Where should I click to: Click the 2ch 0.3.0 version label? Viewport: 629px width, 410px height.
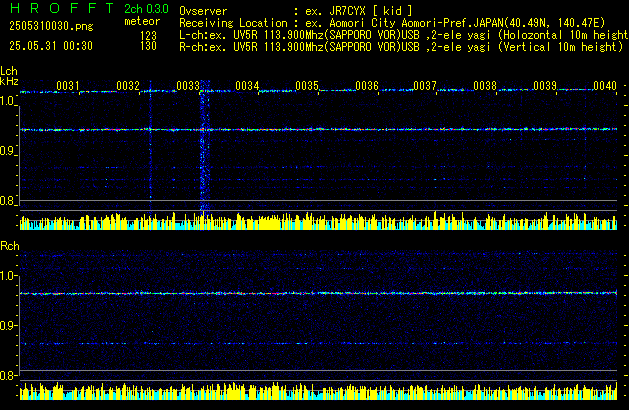click(x=146, y=8)
